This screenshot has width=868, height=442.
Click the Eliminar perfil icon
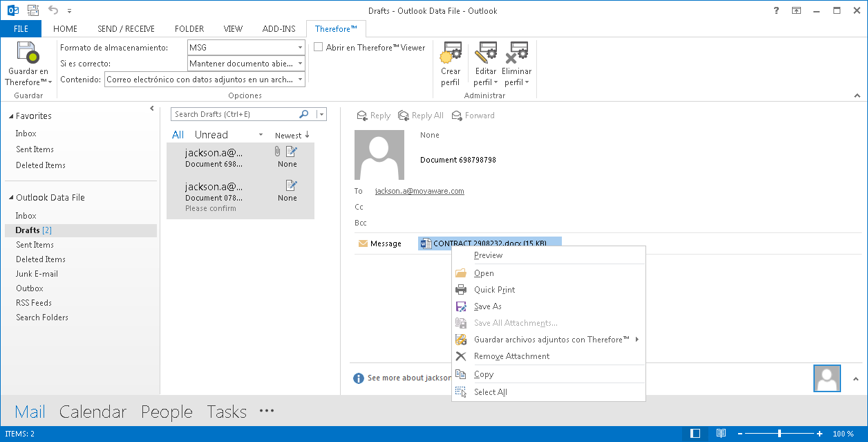[516, 53]
